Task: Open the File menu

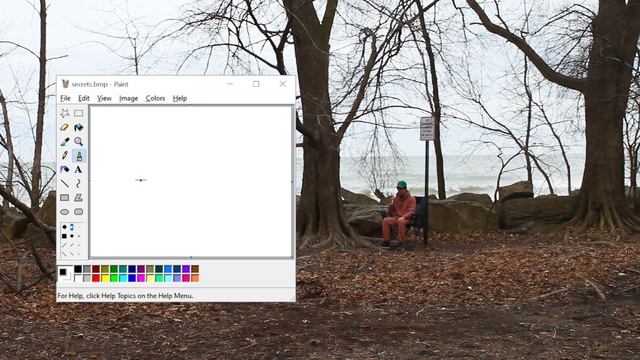Action: tap(65, 98)
